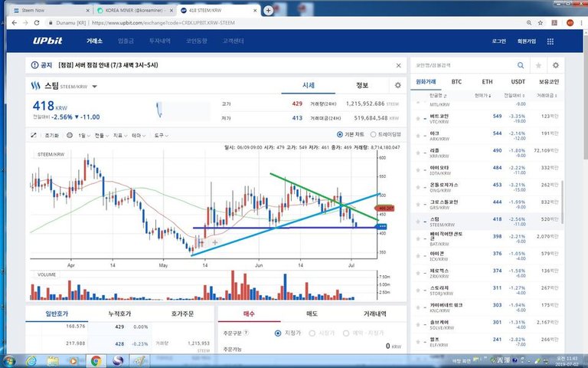Click the coin search magnifier icon
Image resolution: width=588 pixels, height=368 pixels.
pyautogui.click(x=521, y=65)
